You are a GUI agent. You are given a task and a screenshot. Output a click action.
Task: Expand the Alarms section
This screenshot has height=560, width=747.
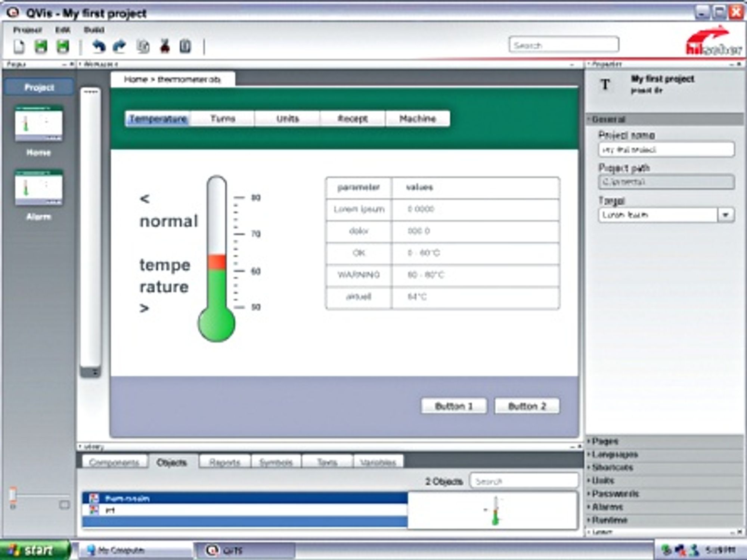pyautogui.click(x=665, y=507)
